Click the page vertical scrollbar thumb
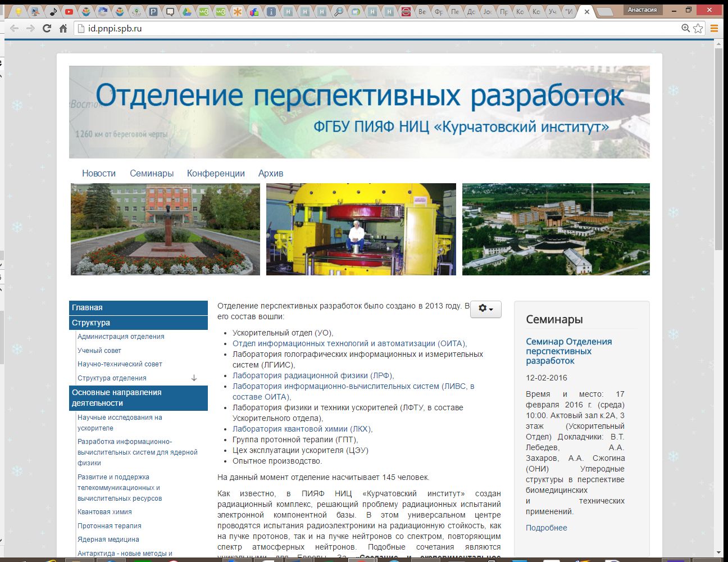728x562 pixels. (718, 148)
